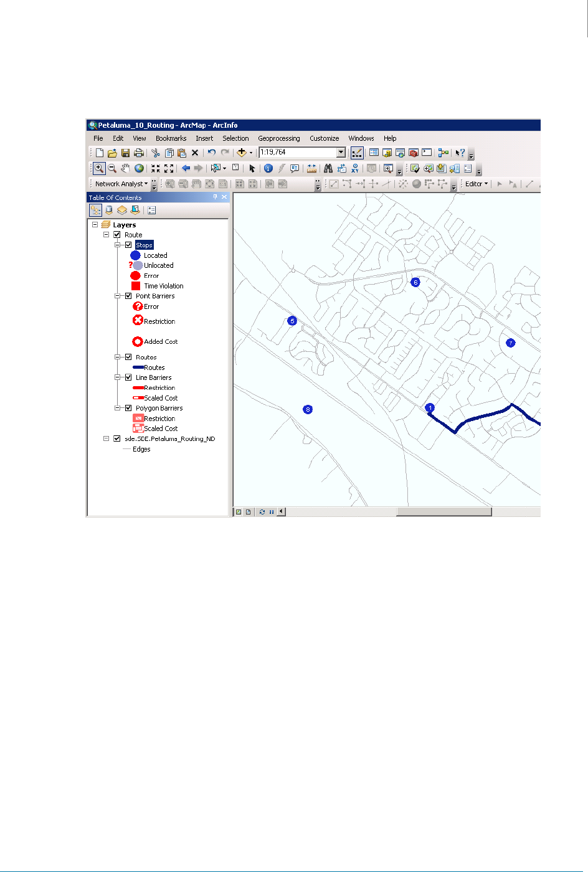Collapse the Layers data frame
Viewport: 588px width, 872px height.
95,225
